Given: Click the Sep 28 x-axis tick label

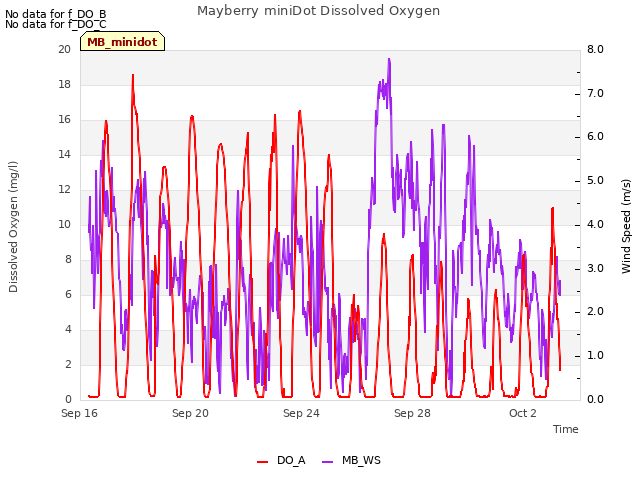Looking at the screenshot, I should [x=412, y=413].
